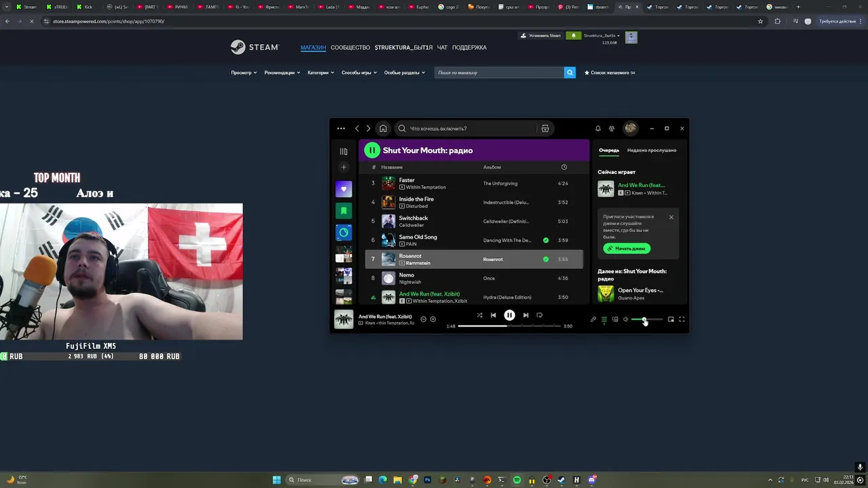Expand the Особые разделы dropdown

[x=405, y=73]
